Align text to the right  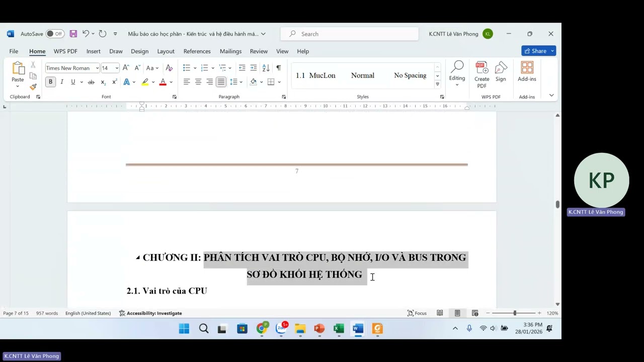pos(210,82)
